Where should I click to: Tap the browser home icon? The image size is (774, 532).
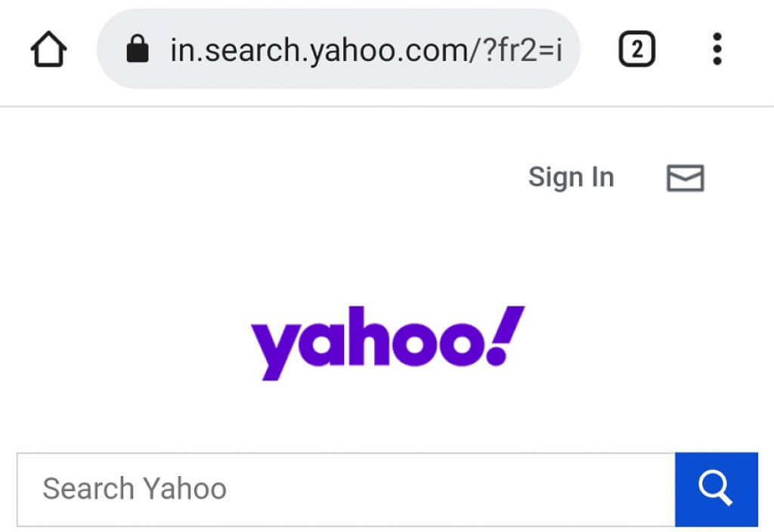pos(48,51)
